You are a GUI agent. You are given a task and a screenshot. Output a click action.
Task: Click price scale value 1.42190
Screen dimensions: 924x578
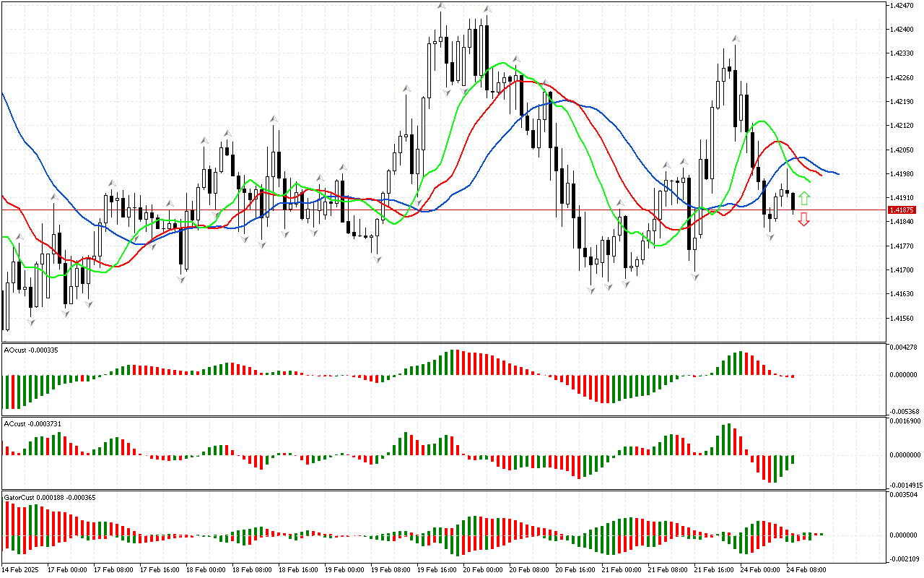pos(902,101)
